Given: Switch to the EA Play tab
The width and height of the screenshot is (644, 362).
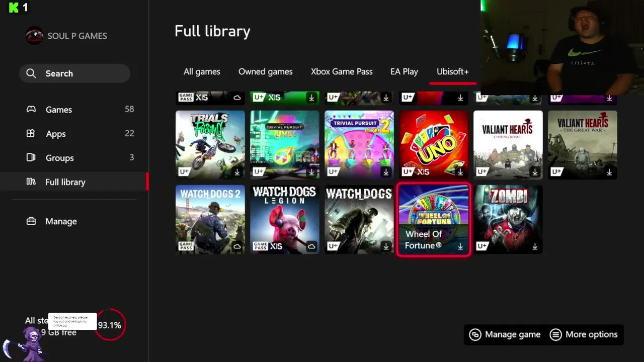Looking at the screenshot, I should pyautogui.click(x=404, y=72).
